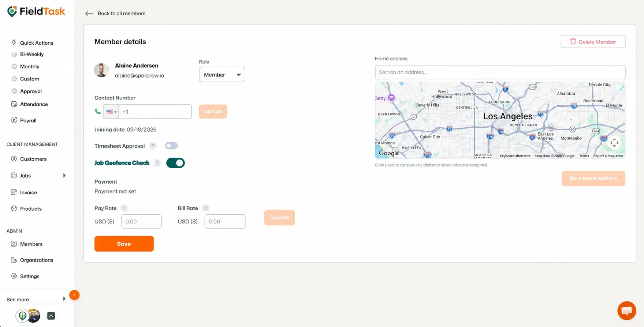
Task: Click the Customers icon
Action: click(14, 159)
